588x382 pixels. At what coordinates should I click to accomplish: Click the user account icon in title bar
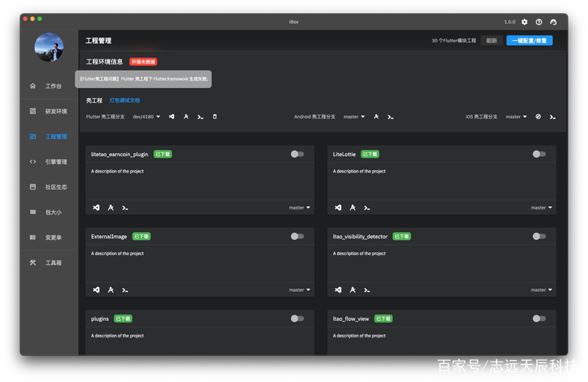point(554,22)
